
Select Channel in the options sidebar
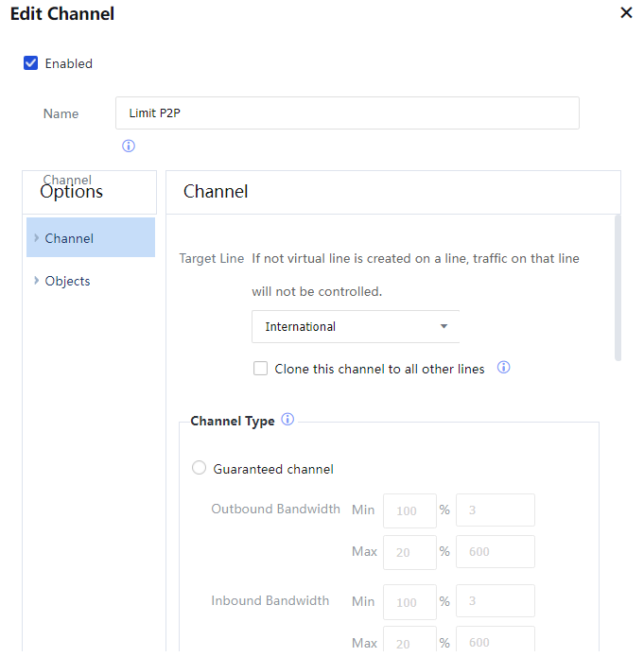click(70, 238)
